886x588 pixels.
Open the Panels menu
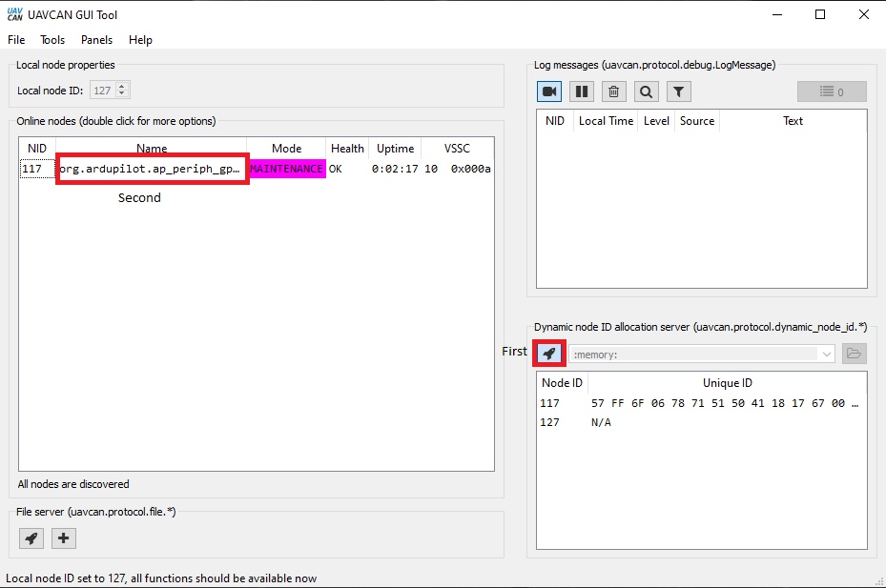pos(96,40)
